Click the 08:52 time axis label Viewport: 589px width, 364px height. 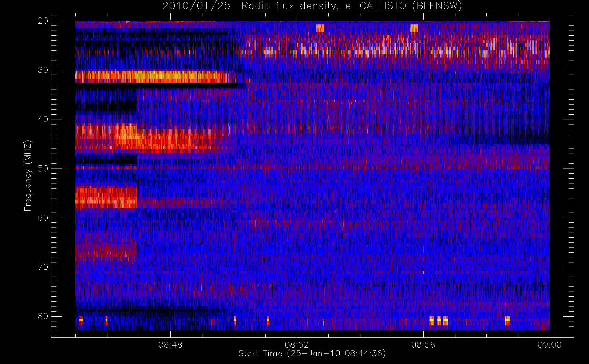[297, 345]
